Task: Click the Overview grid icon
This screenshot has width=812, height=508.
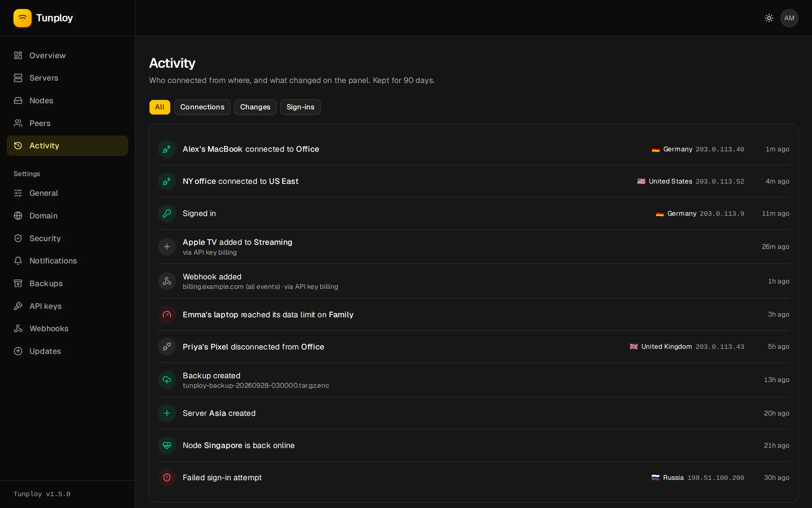Action: coord(18,56)
